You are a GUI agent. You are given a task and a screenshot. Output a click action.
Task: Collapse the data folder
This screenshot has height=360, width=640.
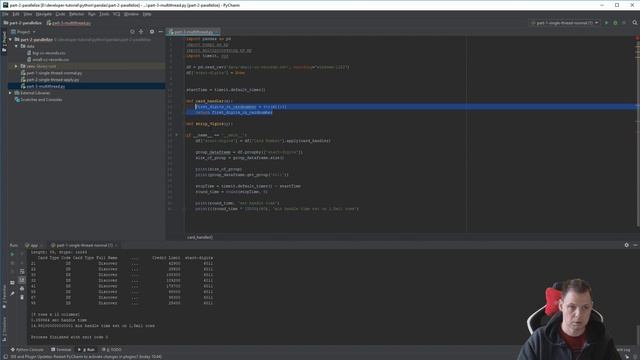[16, 46]
